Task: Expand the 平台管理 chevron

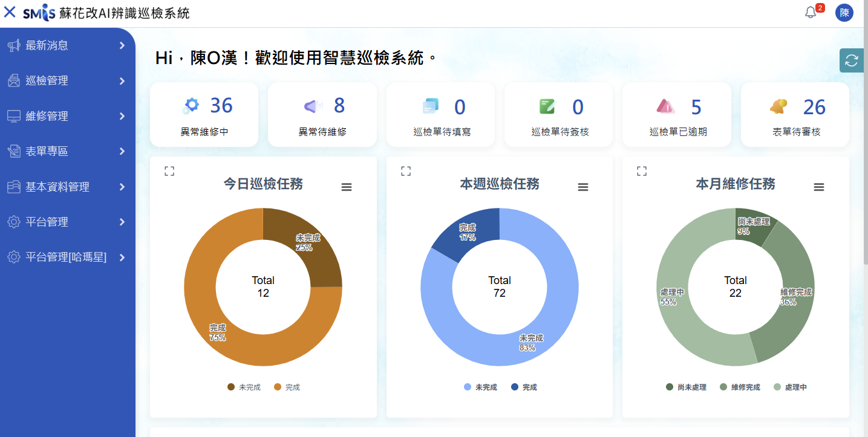Action: click(122, 222)
